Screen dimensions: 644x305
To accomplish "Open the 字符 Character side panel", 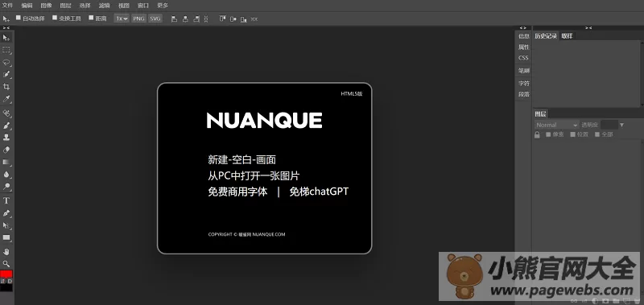I will 524,84.
